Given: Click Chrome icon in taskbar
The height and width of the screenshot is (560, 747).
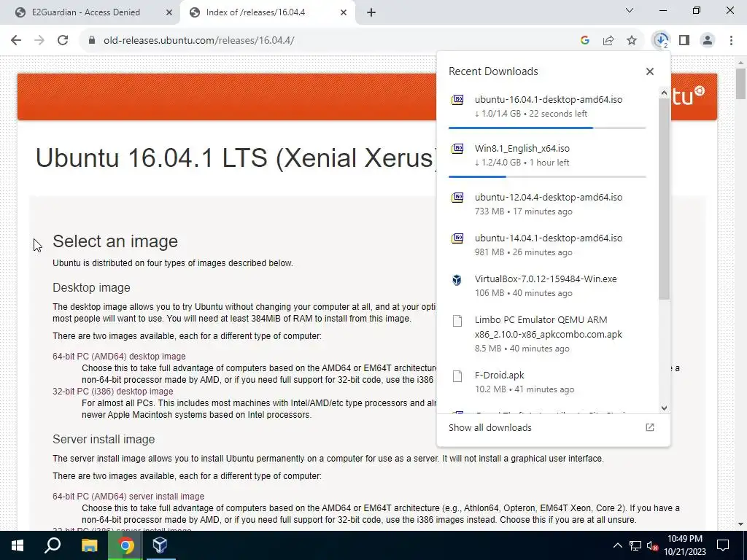Looking at the screenshot, I should 125,545.
